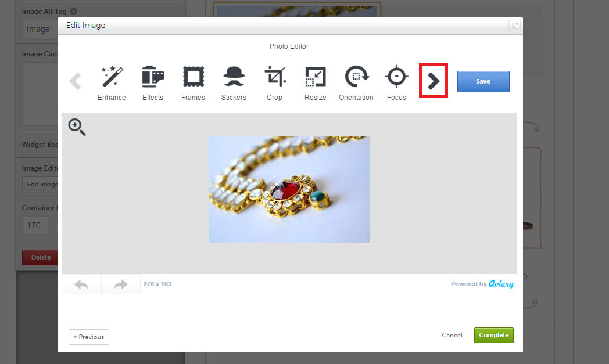Image resolution: width=609 pixels, height=364 pixels.
Task: Click the green Complete button
Action: (493, 335)
